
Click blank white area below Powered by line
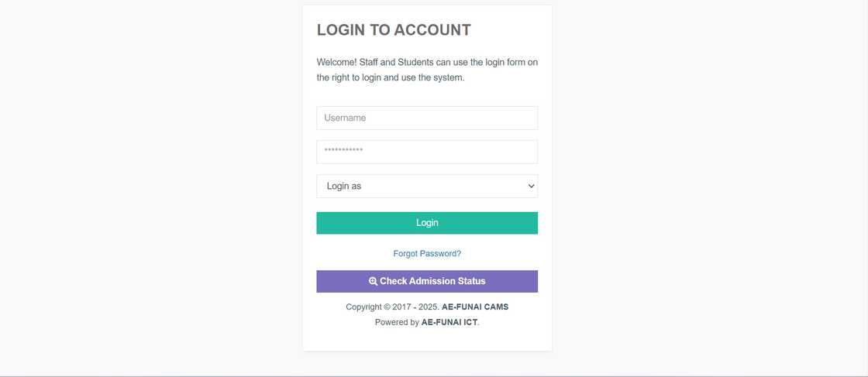pyautogui.click(x=427, y=340)
